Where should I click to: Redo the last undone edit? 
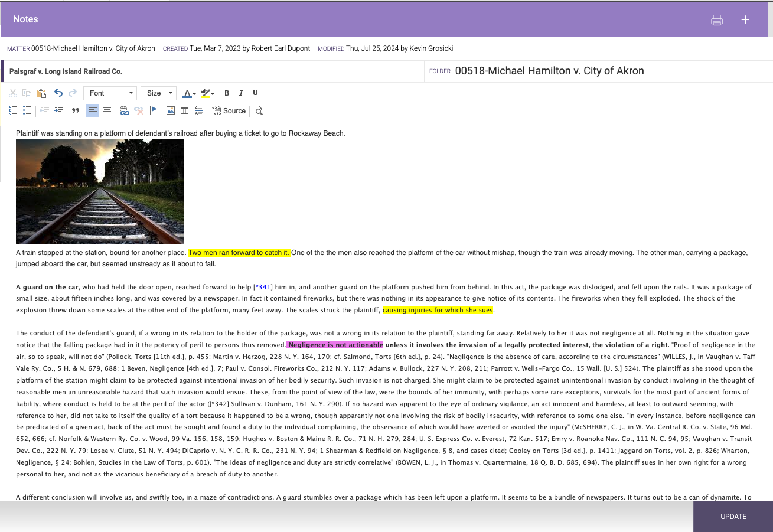[73, 93]
